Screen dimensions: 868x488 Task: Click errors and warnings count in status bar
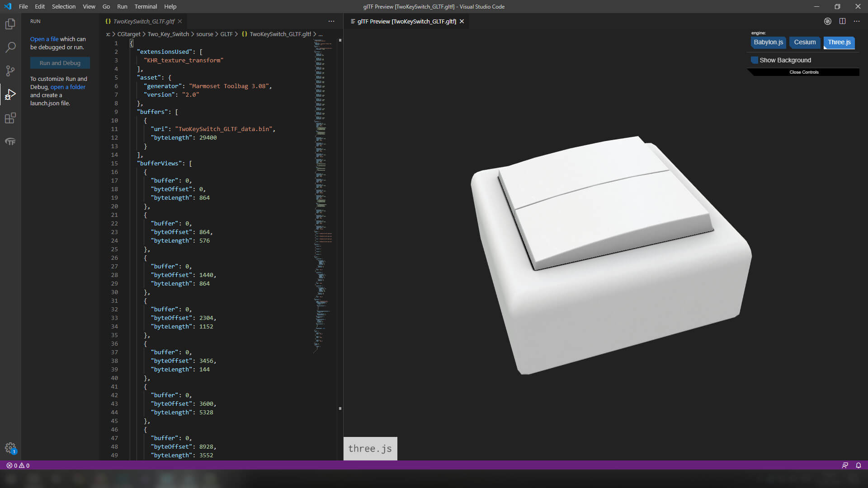coord(18,465)
